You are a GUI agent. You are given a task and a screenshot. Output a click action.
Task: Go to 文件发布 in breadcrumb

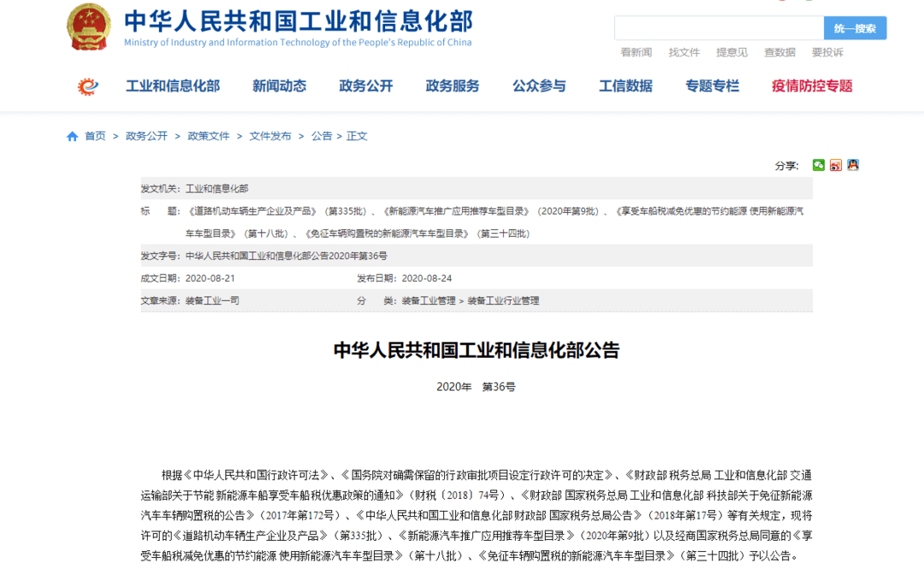click(270, 136)
